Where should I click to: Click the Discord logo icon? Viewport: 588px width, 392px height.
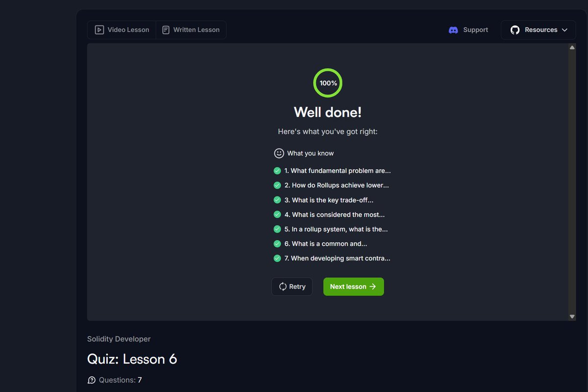(x=453, y=30)
